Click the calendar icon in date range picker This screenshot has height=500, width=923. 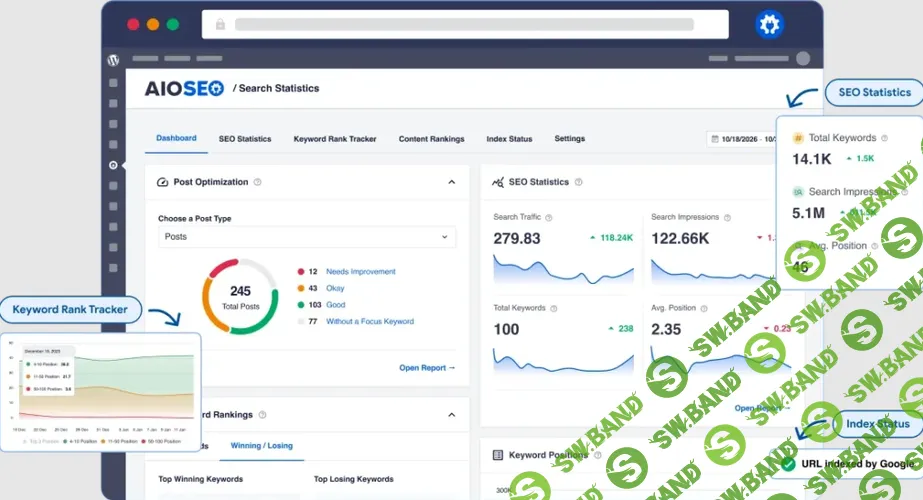click(x=714, y=139)
